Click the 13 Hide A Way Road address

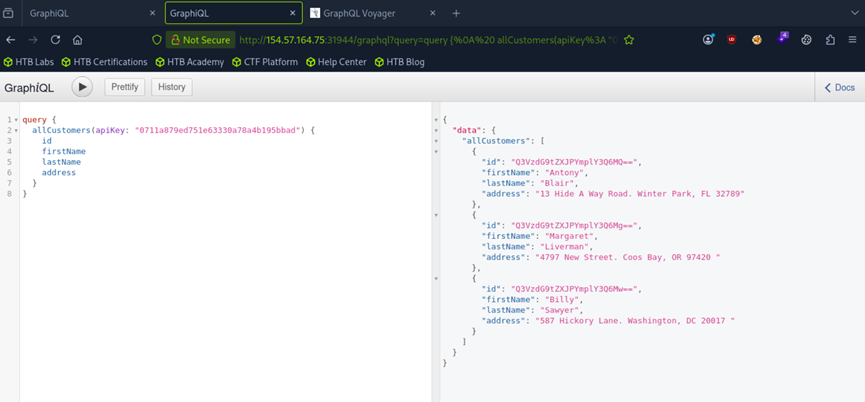639,194
